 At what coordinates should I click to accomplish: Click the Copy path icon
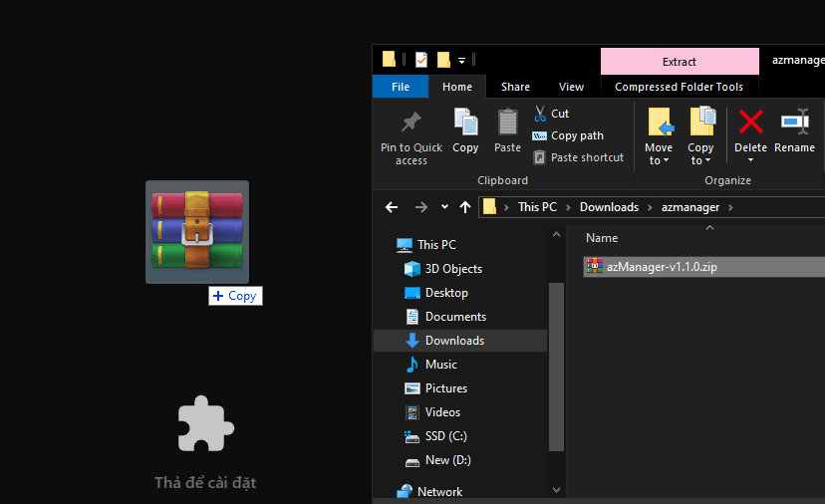tap(539, 136)
